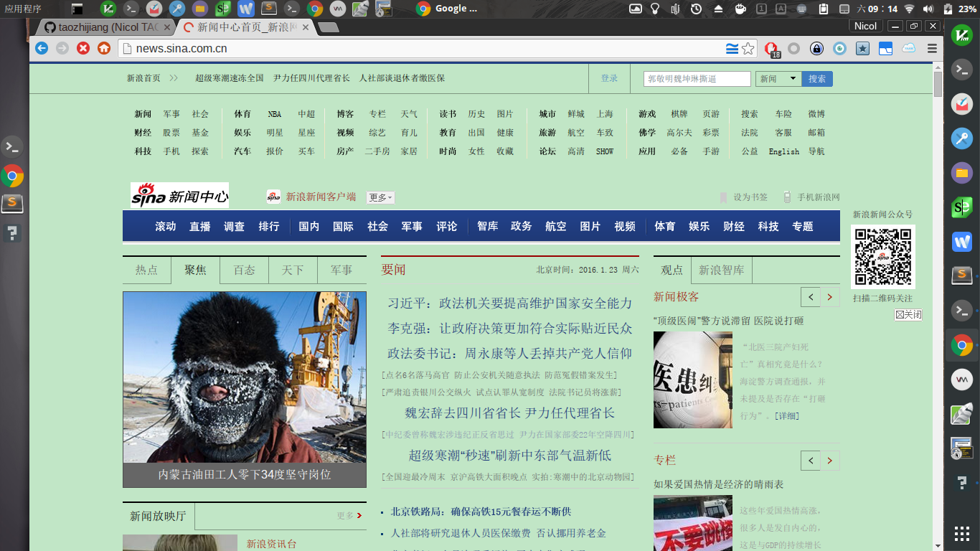Open the wifi indicator in top panel
Screen dimensions: 980x551
[910, 9]
